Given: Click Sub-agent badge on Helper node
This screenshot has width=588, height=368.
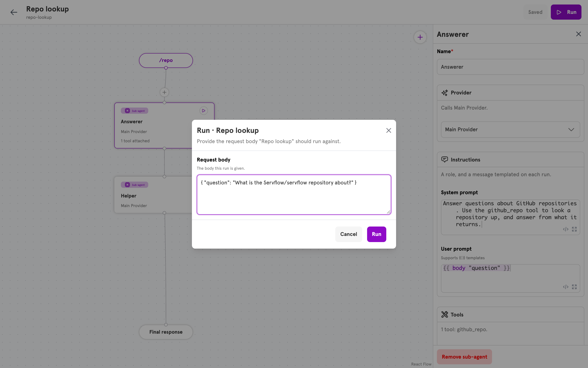Looking at the screenshot, I should 135,185.
